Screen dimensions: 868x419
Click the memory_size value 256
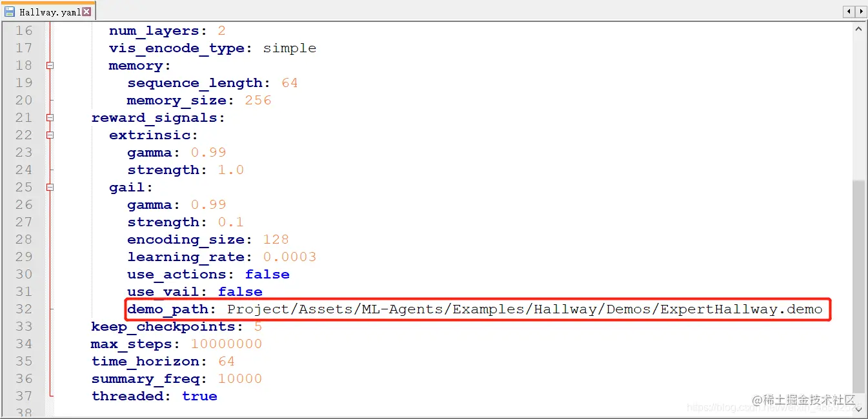[258, 101]
